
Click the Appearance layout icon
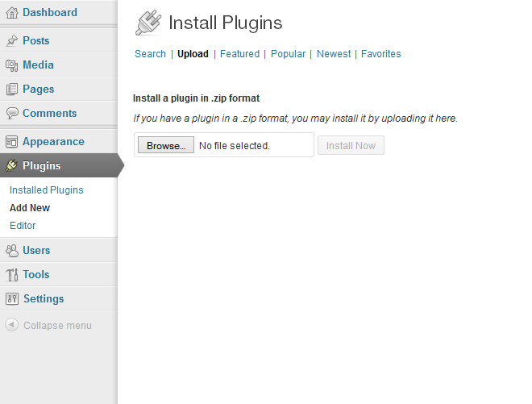pos(12,142)
